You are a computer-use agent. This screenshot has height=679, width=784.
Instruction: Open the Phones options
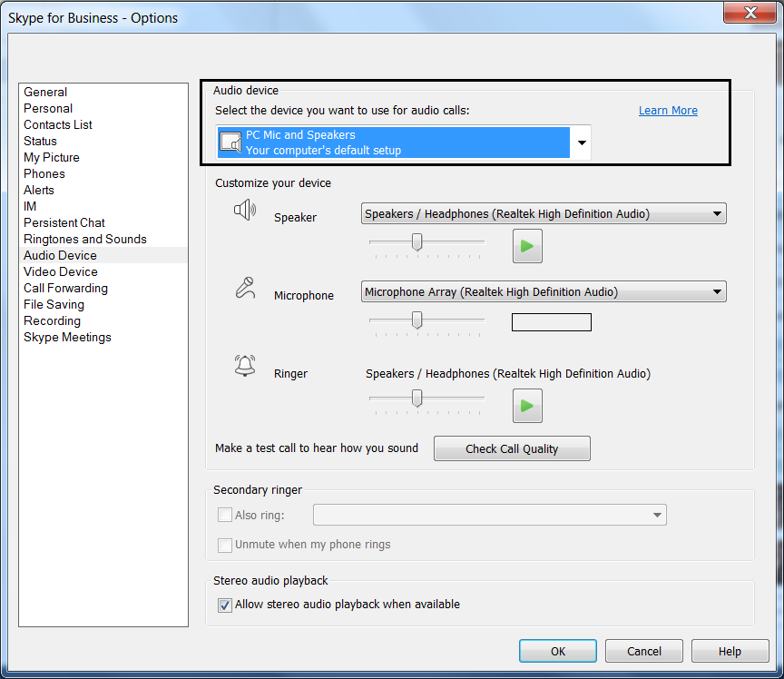[x=44, y=173]
